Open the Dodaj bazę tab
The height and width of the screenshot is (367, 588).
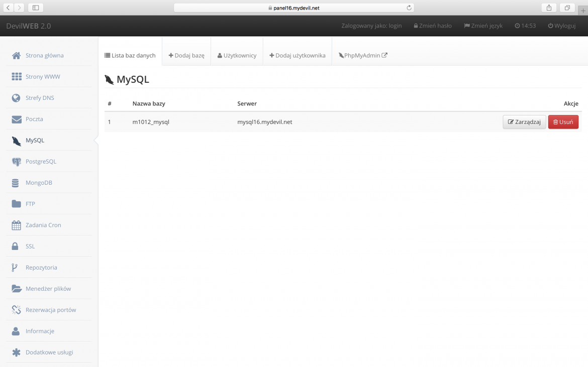click(186, 55)
